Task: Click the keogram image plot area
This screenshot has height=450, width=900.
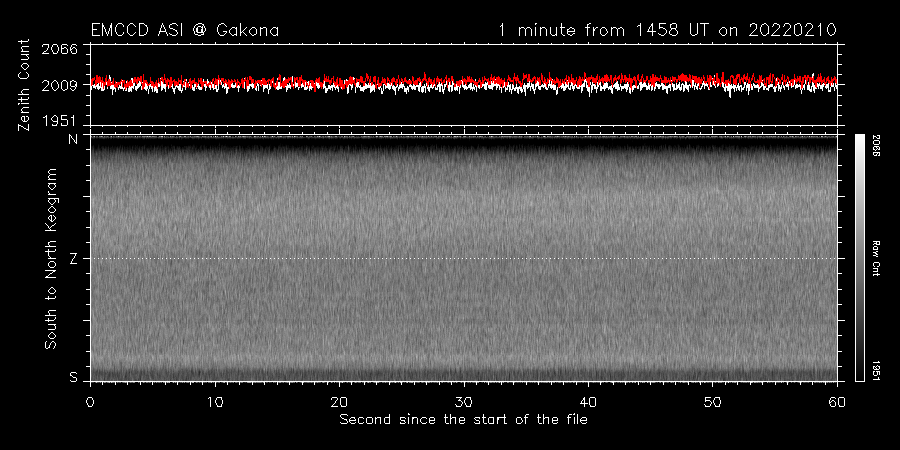Action: 463,258
